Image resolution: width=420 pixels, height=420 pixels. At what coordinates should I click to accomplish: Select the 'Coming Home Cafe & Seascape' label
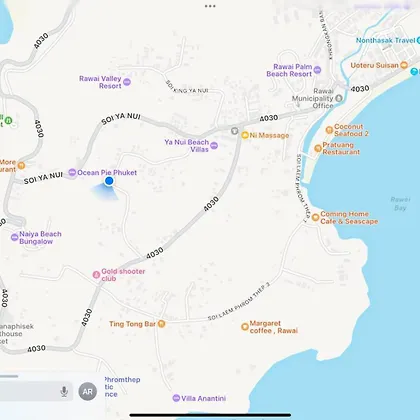pyautogui.click(x=349, y=218)
